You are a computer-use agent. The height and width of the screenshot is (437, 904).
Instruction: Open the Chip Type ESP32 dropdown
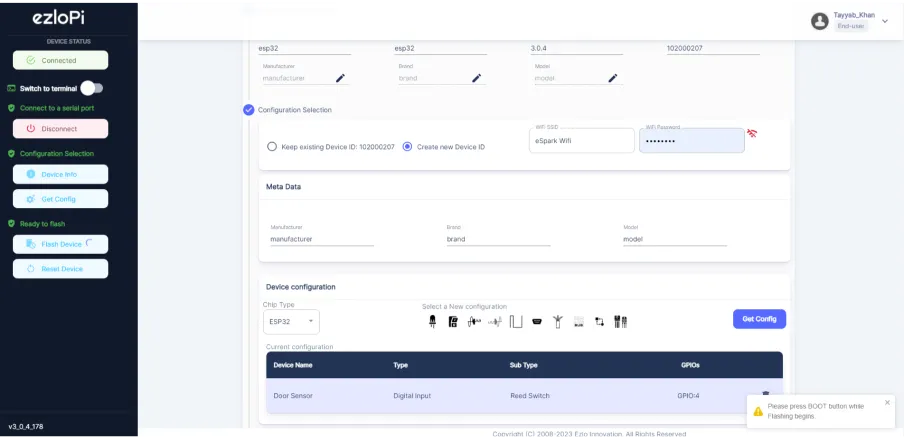click(291, 321)
